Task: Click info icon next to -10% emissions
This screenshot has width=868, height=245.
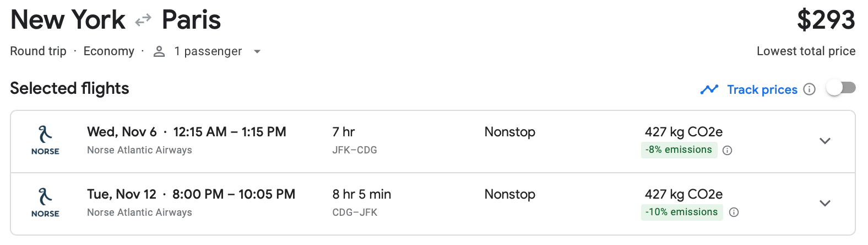Action: [734, 212]
